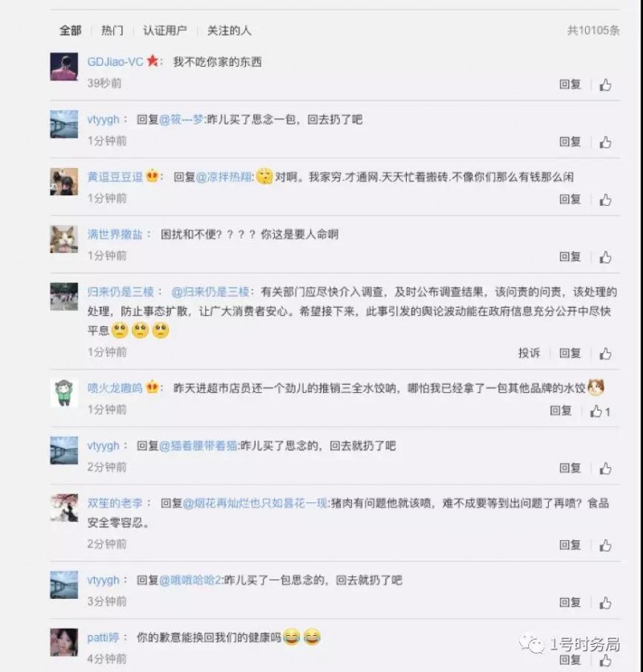Reply to 满世界撒盐's comment via 回复
This screenshot has width=643, height=672.
click(x=570, y=256)
